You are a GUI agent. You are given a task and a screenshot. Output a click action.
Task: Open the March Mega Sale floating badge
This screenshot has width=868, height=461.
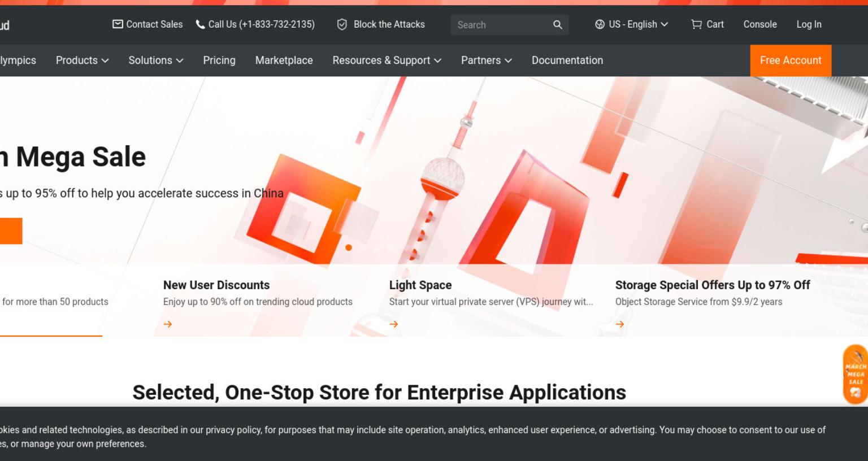pyautogui.click(x=856, y=375)
